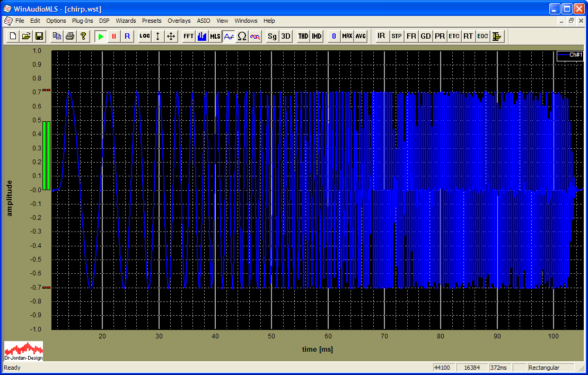Click the Ch#1 legend entry
The image size is (588, 375).
pyautogui.click(x=569, y=55)
